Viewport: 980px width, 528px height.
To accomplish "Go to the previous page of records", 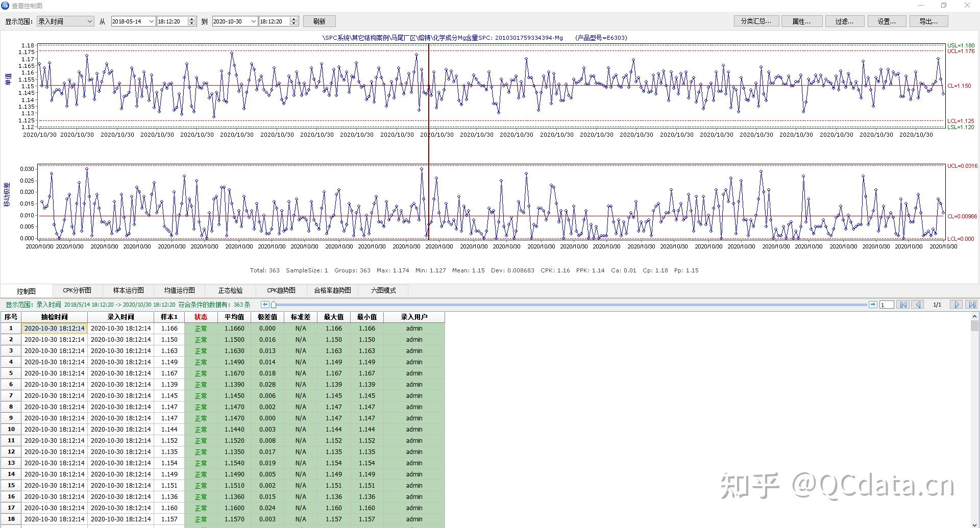I will 918,305.
